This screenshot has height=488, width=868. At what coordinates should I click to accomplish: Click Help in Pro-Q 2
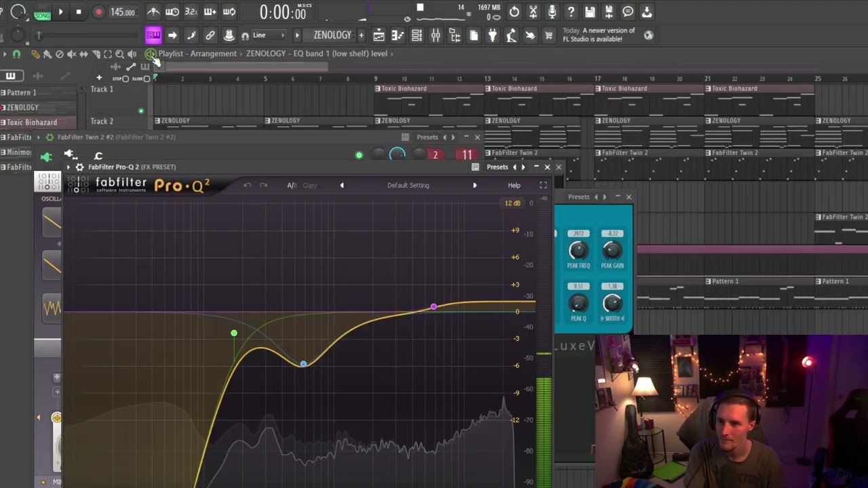coord(514,185)
